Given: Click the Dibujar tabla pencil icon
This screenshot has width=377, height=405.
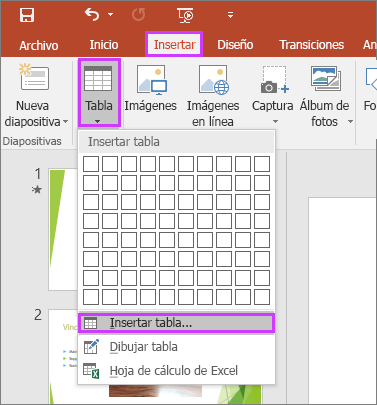Looking at the screenshot, I should click(x=91, y=347).
